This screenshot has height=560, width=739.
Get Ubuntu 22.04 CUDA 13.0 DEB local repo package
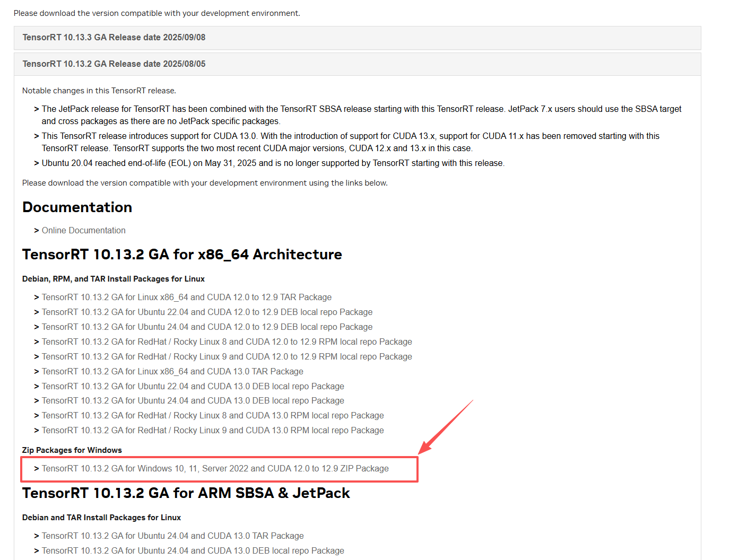point(193,387)
